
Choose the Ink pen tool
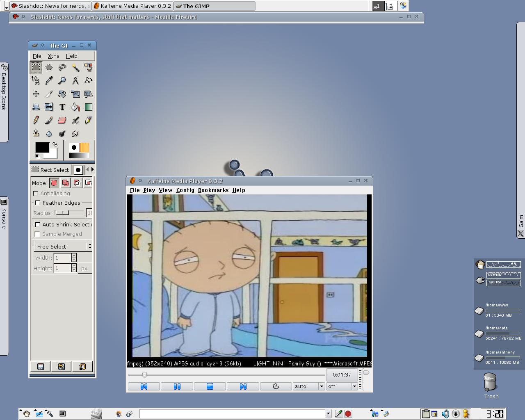point(88,120)
